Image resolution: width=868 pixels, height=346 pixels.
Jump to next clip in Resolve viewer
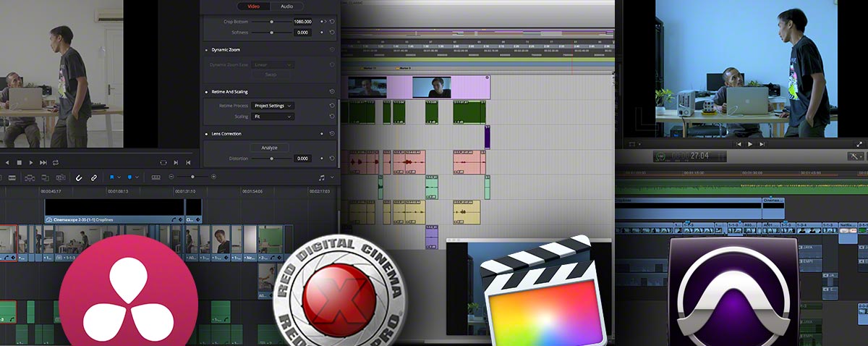176,162
